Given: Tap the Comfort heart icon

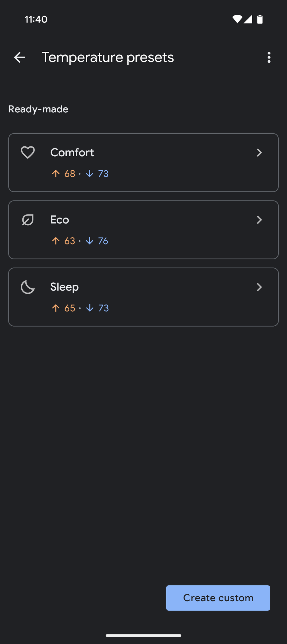Looking at the screenshot, I should (x=28, y=152).
